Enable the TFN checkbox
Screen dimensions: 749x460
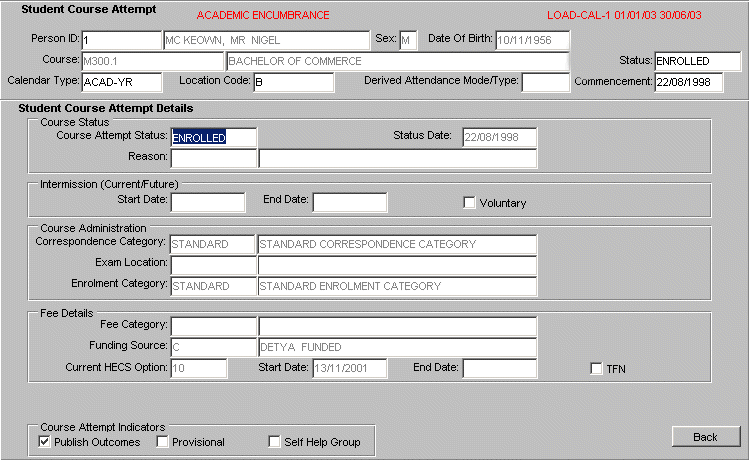[596, 368]
